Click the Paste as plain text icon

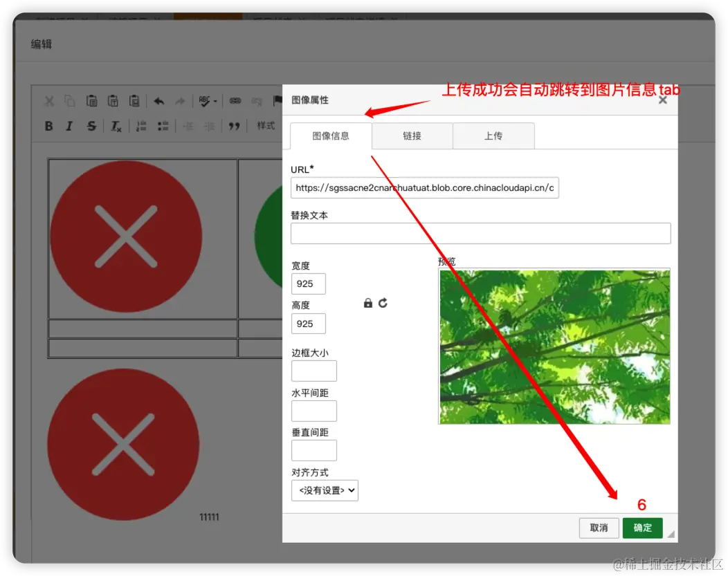[113, 101]
